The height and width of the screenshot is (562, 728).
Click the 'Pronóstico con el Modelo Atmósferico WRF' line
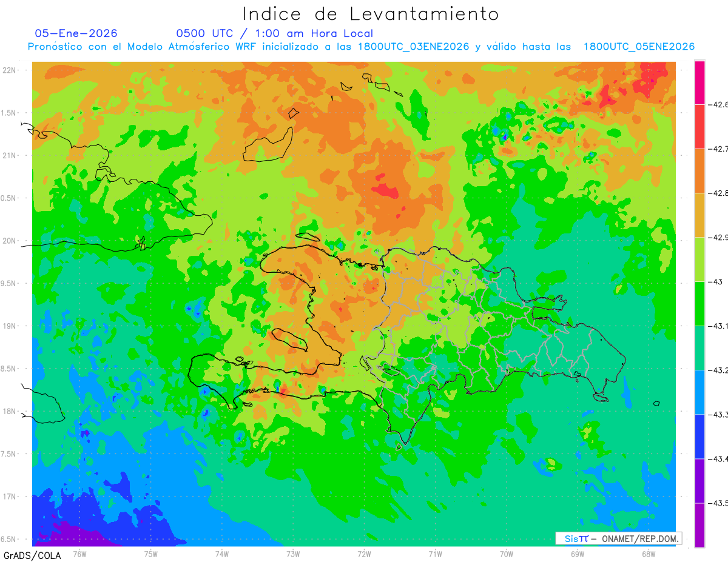point(361,47)
